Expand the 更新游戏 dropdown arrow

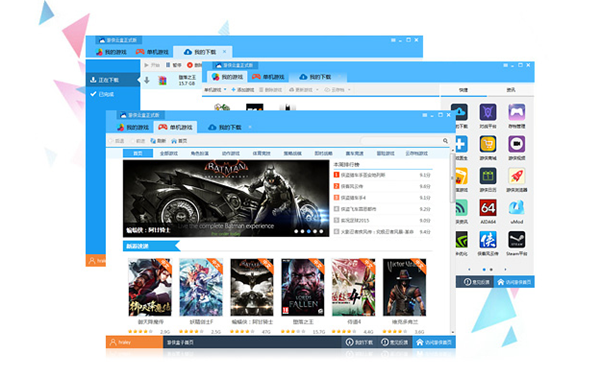[317, 90]
